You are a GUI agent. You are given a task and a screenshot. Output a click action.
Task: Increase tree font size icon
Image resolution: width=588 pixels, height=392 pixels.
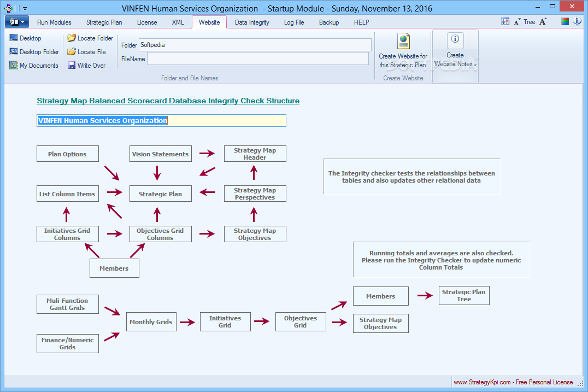tap(543, 22)
